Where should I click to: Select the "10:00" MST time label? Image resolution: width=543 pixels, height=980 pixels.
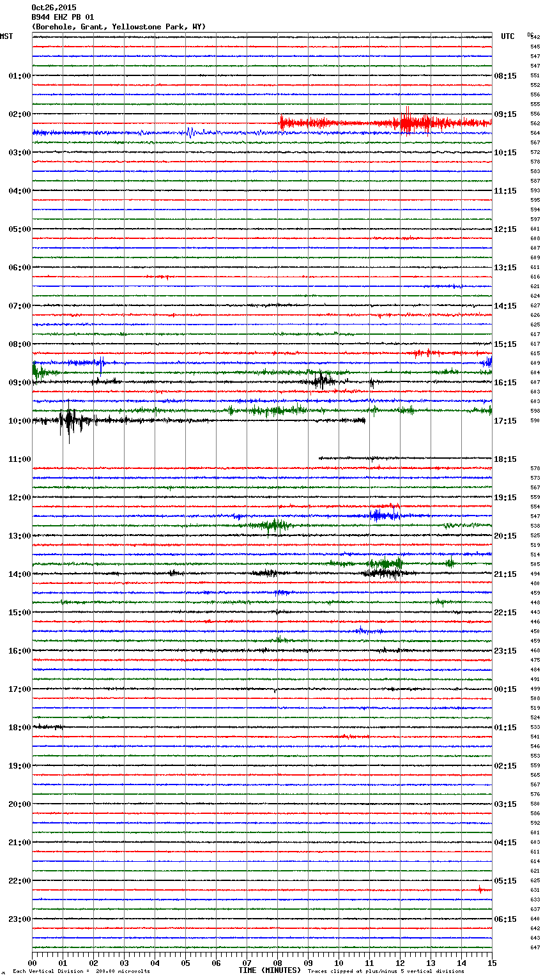coord(20,421)
